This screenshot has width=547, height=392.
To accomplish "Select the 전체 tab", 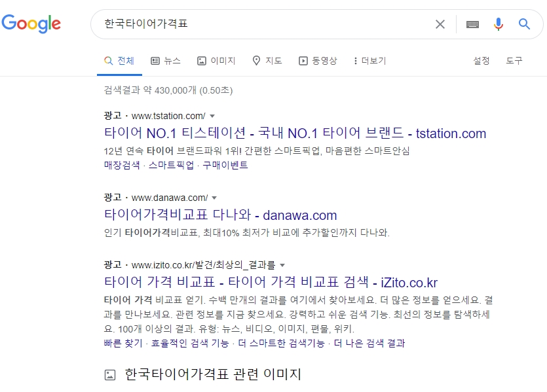I will click(119, 61).
